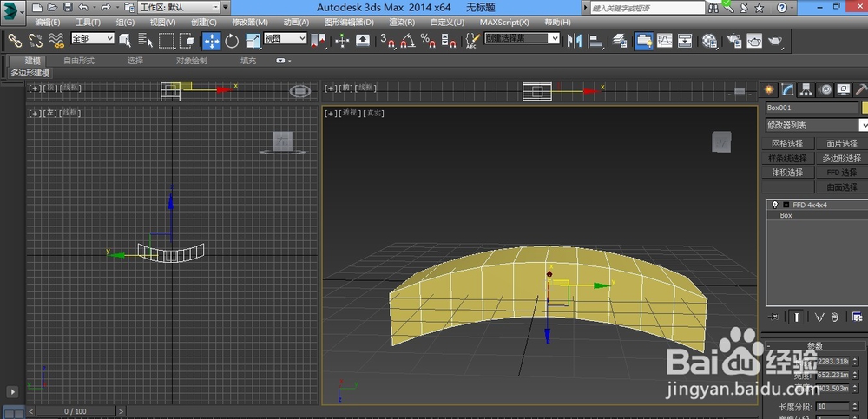
Task: Open the 修改器(M) menu
Action: 250,23
